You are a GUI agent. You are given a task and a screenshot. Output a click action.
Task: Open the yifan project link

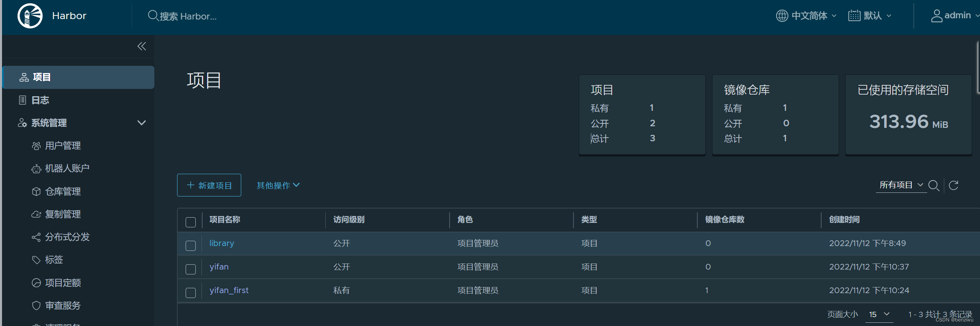[219, 267]
